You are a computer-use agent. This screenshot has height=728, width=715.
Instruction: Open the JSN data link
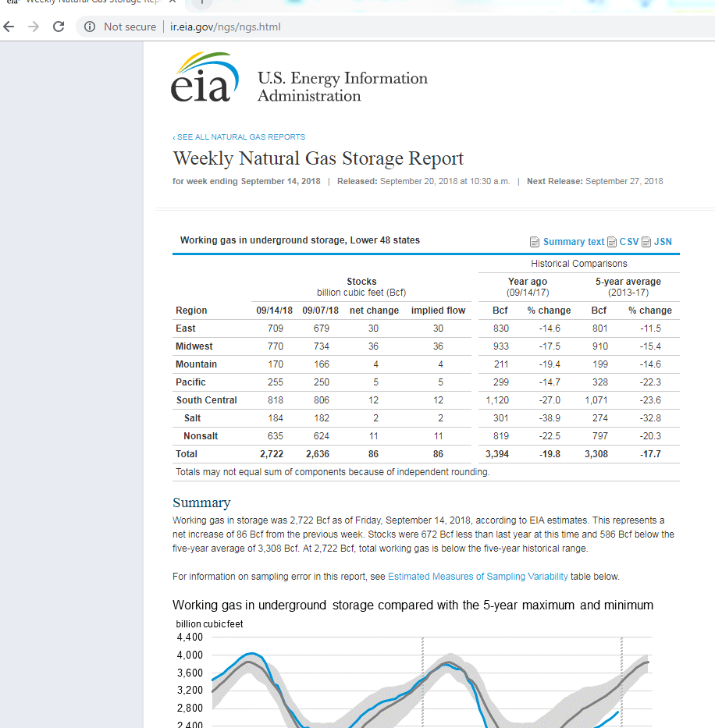pyautogui.click(x=663, y=242)
